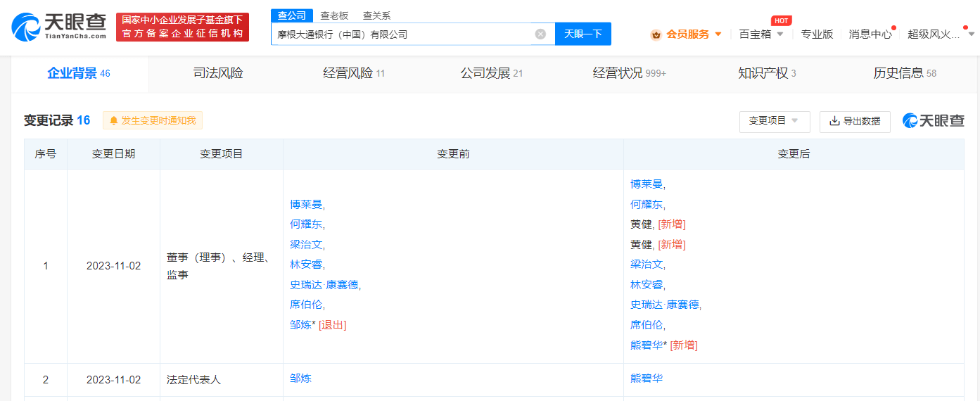The width and height of the screenshot is (980, 401).
Task: Click the 邹炼 link in row 2
Action: tap(300, 378)
